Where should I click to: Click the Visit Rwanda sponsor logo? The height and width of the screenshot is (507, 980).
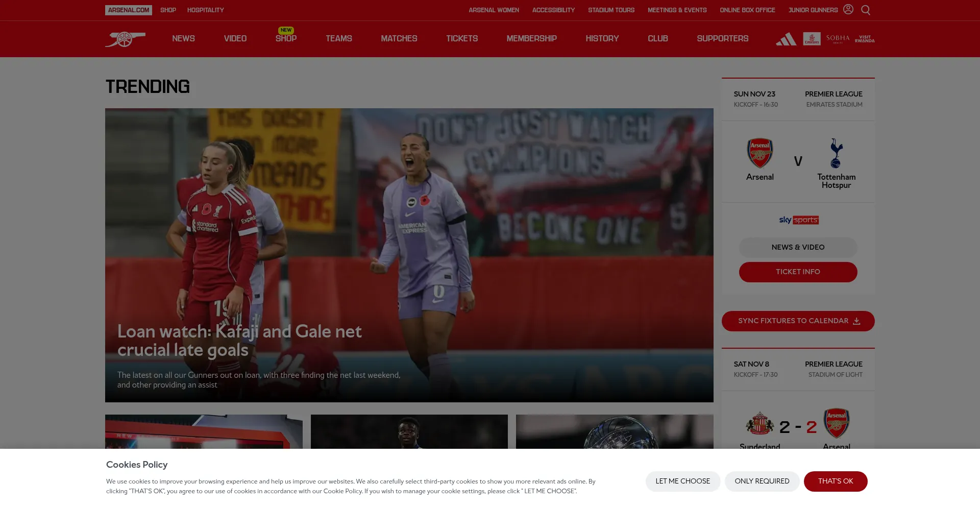coord(865,39)
